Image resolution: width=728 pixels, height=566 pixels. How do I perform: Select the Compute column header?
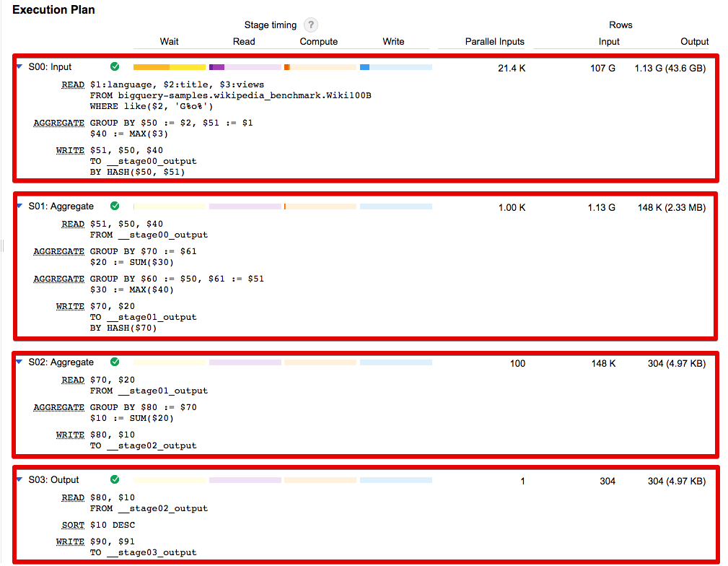coord(319,42)
